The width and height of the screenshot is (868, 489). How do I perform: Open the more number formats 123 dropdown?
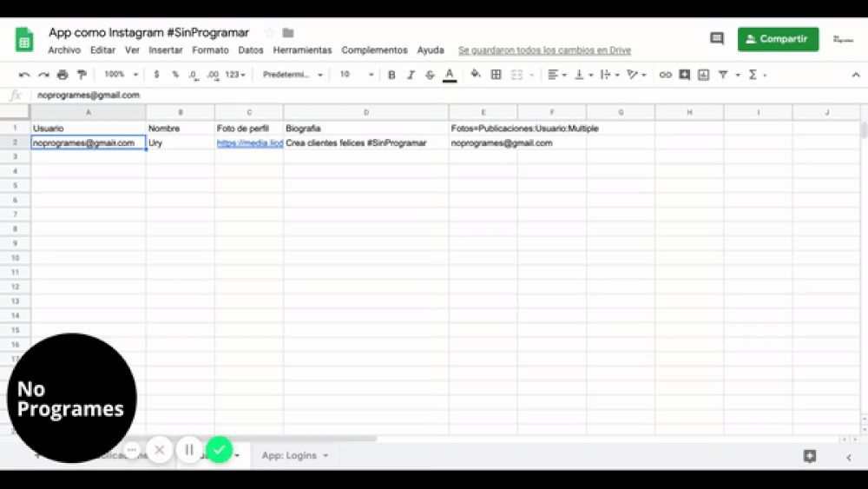point(235,75)
